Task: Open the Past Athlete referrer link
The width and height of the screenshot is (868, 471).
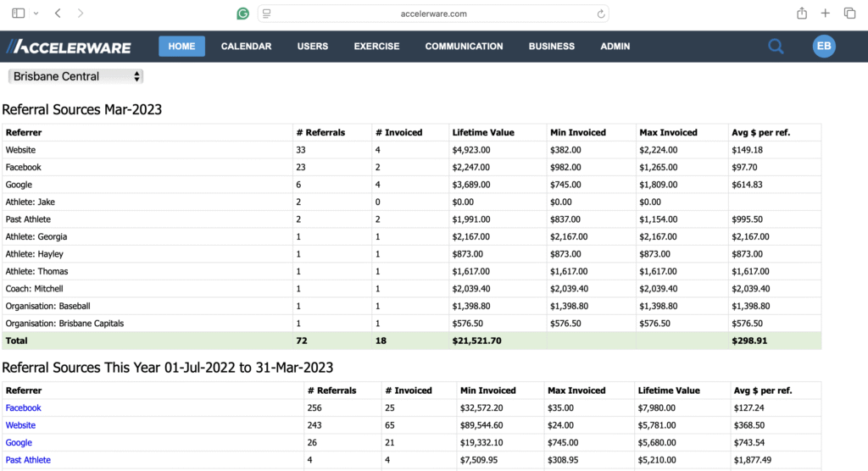Action: pos(28,460)
